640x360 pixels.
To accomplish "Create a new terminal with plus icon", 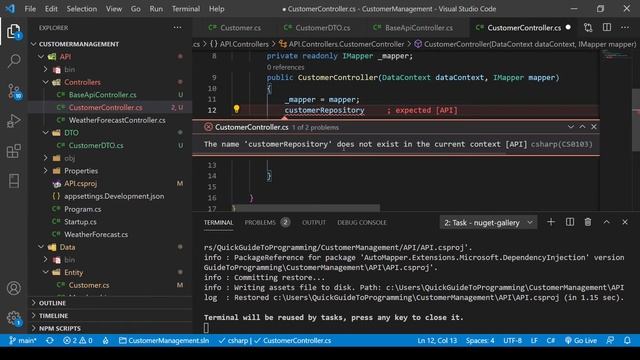I will coord(551,222).
